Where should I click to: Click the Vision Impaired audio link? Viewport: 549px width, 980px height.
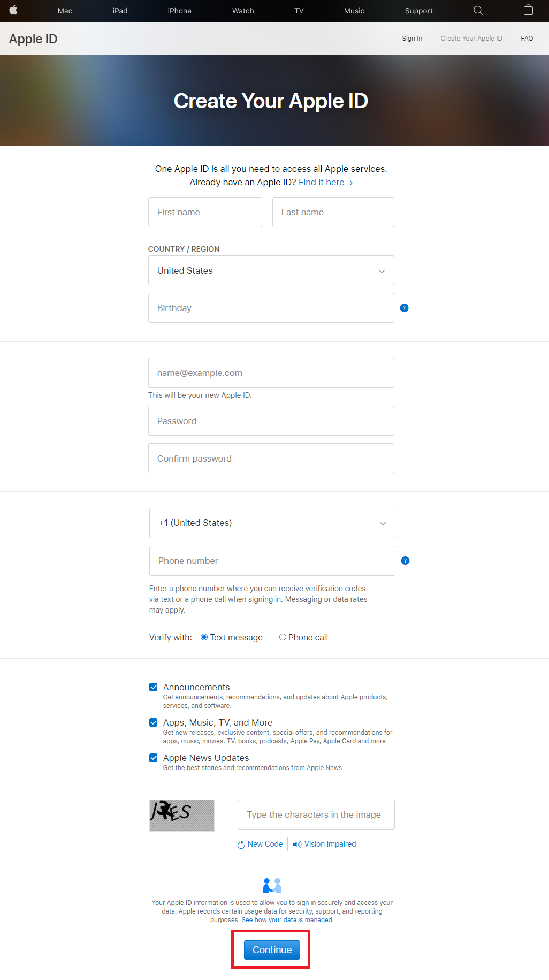(324, 844)
